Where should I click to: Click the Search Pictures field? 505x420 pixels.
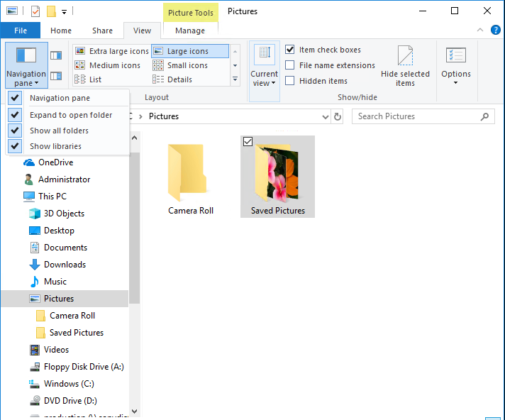tap(415, 116)
